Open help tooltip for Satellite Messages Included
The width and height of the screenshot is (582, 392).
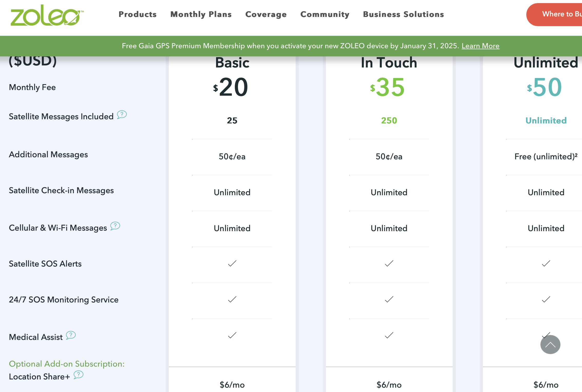pyautogui.click(x=122, y=114)
